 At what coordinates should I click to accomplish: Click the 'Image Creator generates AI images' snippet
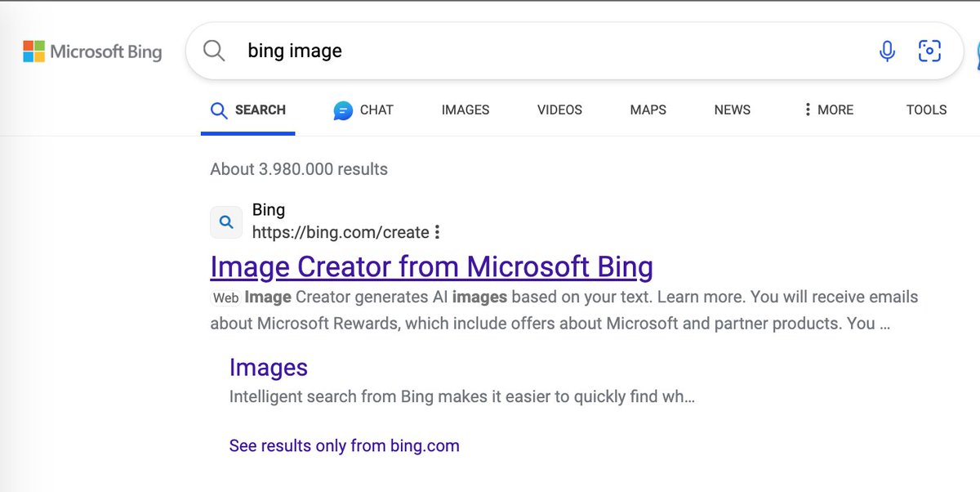tap(564, 310)
